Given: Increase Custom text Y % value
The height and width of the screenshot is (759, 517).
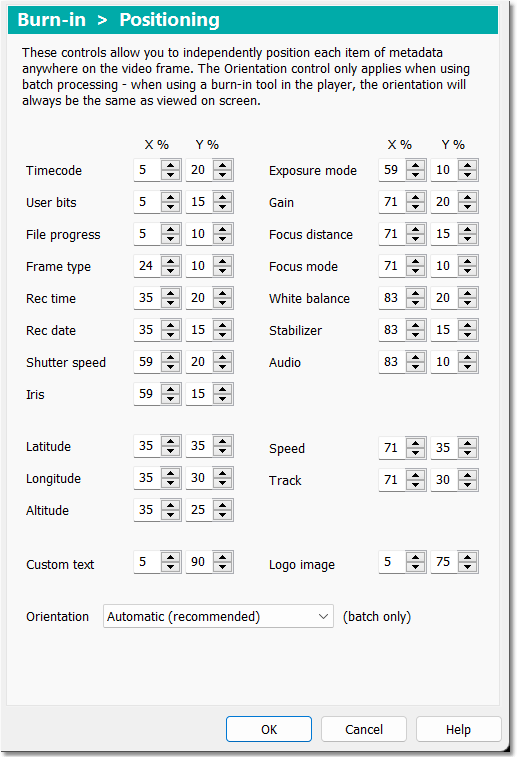Looking at the screenshot, I should (222, 557).
